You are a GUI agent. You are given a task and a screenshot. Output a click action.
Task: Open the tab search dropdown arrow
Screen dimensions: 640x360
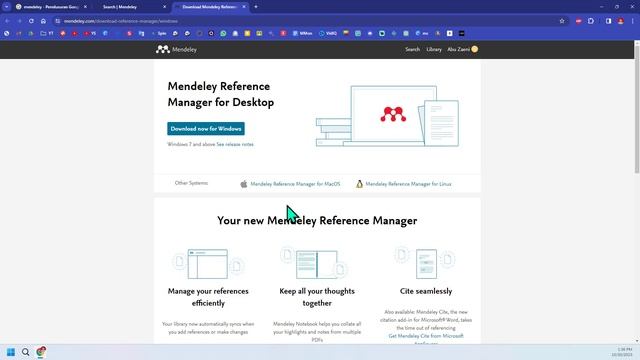click(7, 7)
